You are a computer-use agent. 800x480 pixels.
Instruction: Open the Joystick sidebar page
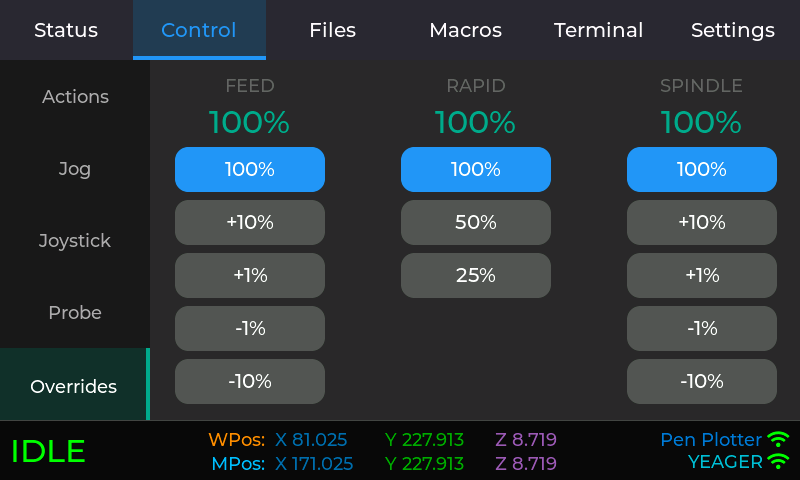point(75,241)
